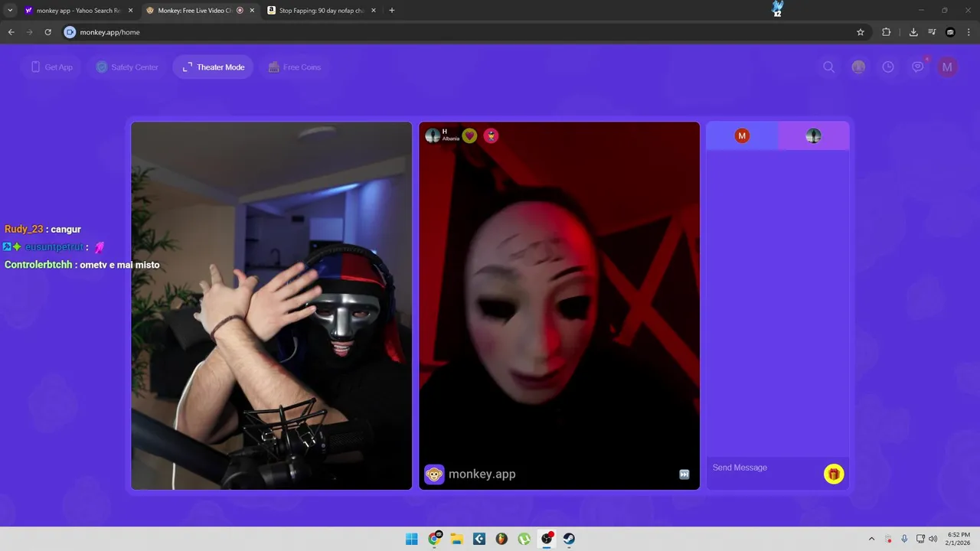Open the M profile avatar in Monkey header
Screen dimensions: 980x551
947,67
